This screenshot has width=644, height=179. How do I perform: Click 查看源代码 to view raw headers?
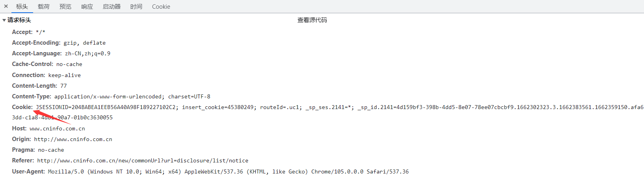tap(312, 20)
